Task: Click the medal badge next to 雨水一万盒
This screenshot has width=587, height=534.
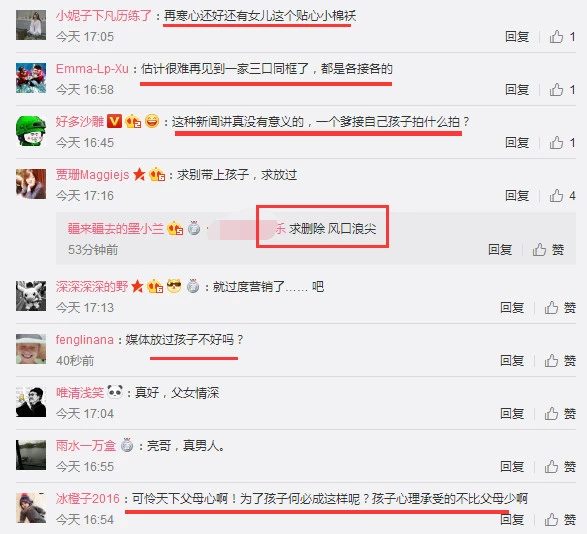Action: tap(127, 445)
